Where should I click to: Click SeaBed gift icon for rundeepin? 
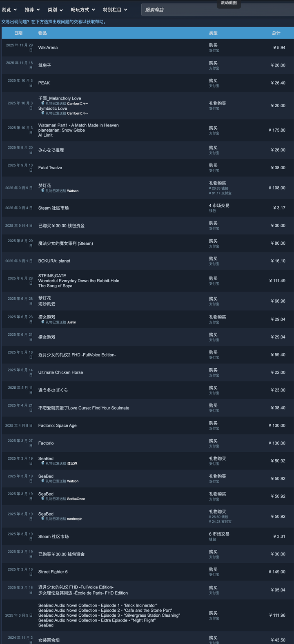pyautogui.click(x=42, y=519)
